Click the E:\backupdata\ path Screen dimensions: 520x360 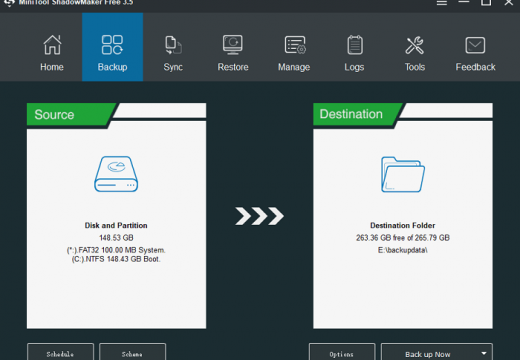(x=403, y=250)
